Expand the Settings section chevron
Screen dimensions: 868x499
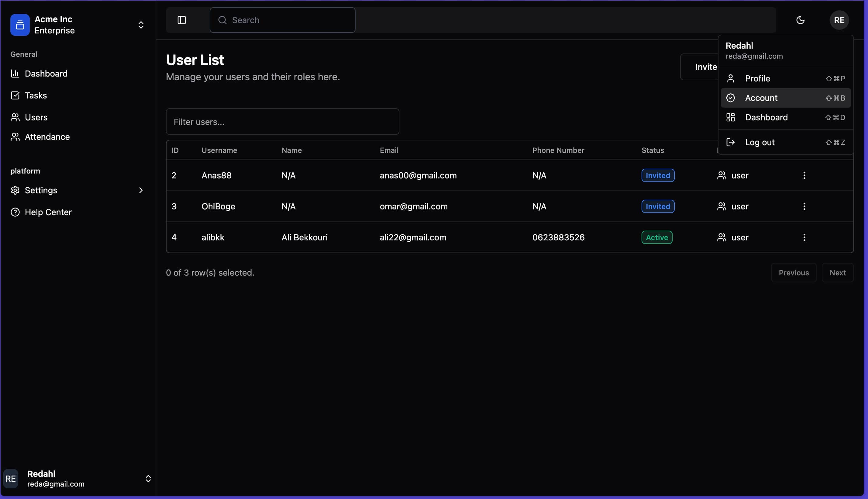coord(141,190)
